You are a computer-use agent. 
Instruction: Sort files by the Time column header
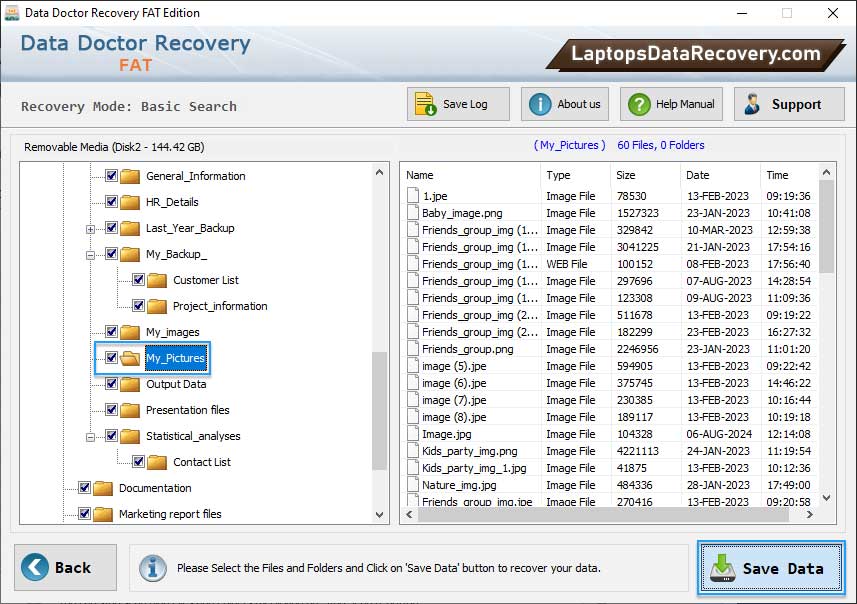(789, 175)
